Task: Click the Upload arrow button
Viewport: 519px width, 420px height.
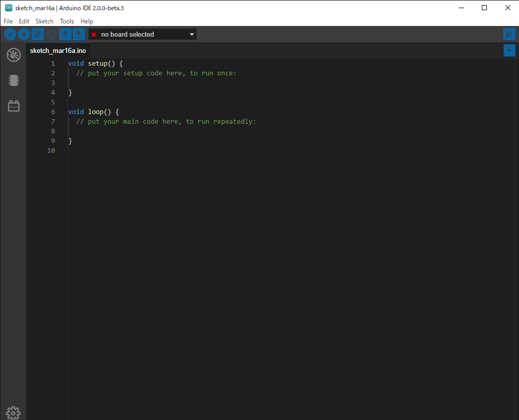Action: tap(24, 34)
